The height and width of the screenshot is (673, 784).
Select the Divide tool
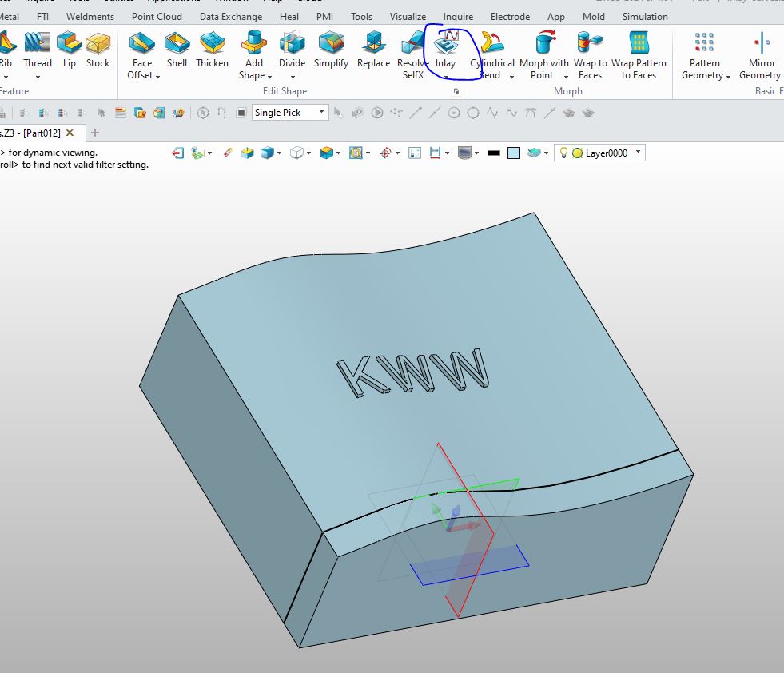(292, 49)
